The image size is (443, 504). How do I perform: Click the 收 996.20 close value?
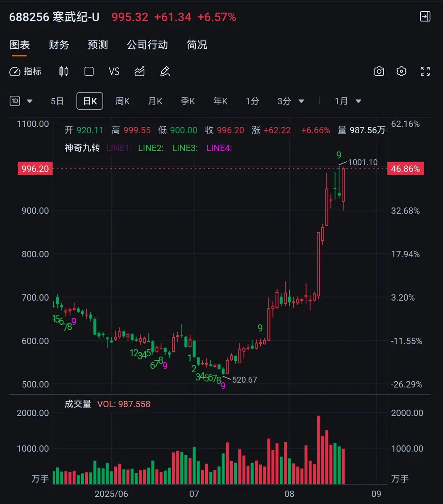224,130
